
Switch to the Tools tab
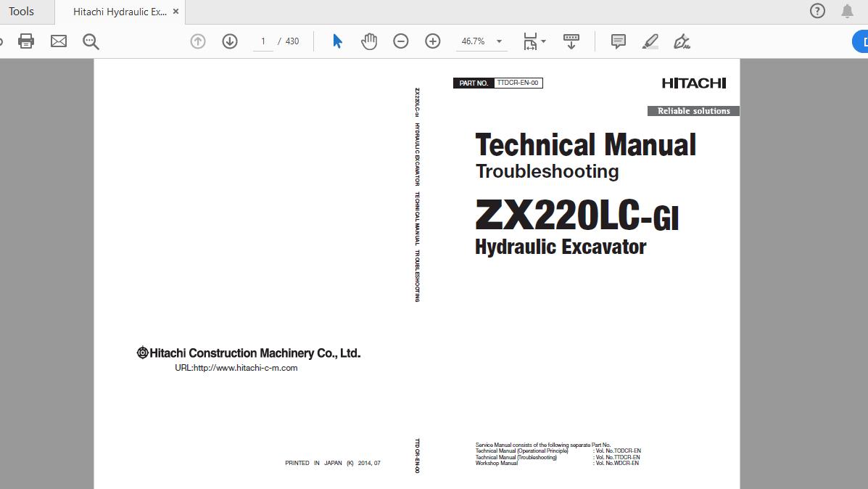click(x=22, y=12)
